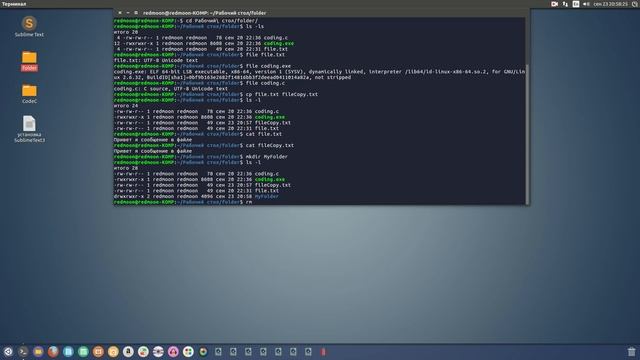
Task: Click green coding.exe in the 'ls -ls' listing
Action: pos(279,44)
